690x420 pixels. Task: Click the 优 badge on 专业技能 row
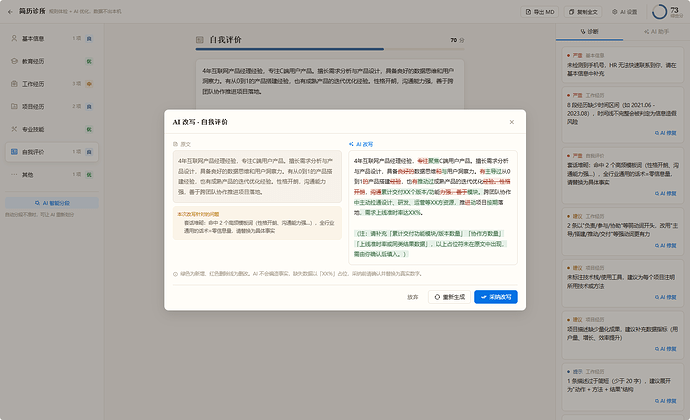pyautogui.click(x=89, y=129)
